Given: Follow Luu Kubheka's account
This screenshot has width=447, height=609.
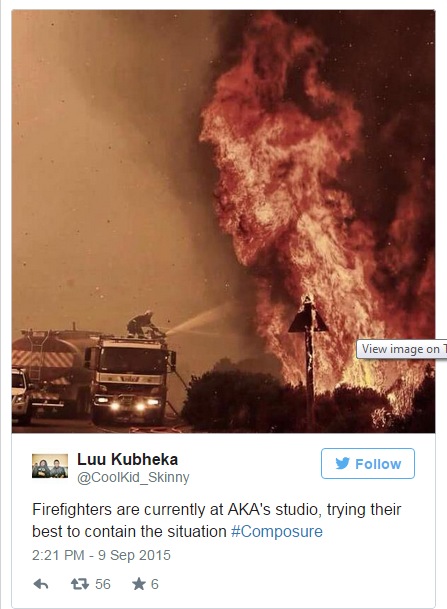Looking at the screenshot, I should (x=368, y=463).
